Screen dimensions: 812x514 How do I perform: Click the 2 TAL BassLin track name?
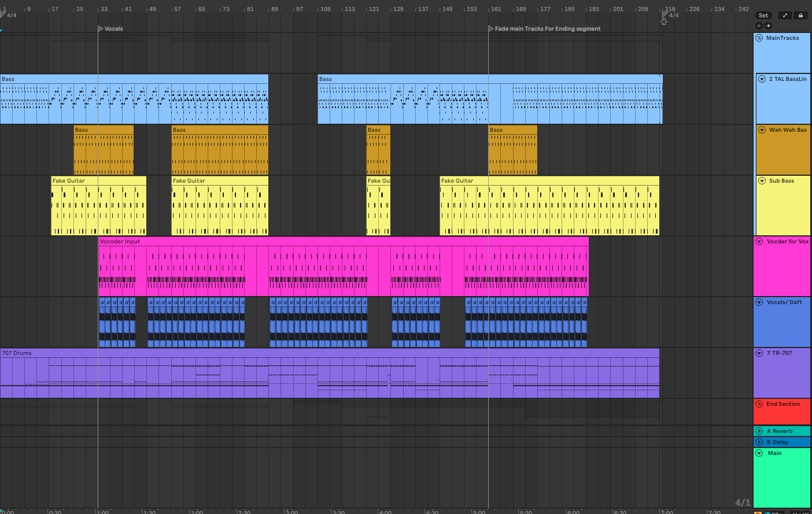click(788, 79)
